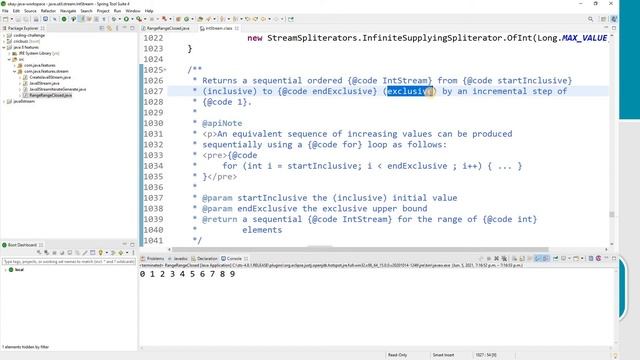The width and height of the screenshot is (640, 360).
Task: Click the highlighted word 'exclusive' on line 1027
Action: [x=409, y=91]
